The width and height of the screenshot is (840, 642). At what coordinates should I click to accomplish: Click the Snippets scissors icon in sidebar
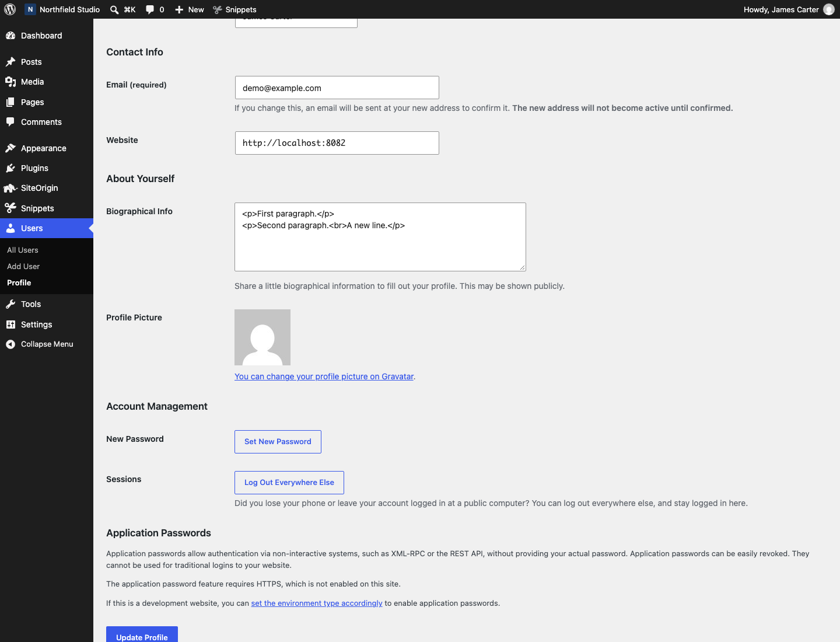point(10,208)
